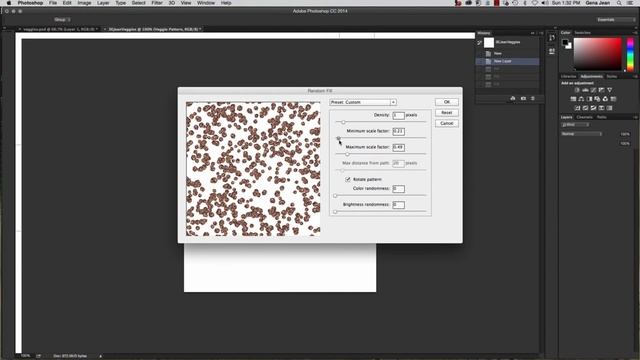Screen dimensions: 640x360
Task: Switch to the Swatches tab
Action: pyautogui.click(x=582, y=33)
